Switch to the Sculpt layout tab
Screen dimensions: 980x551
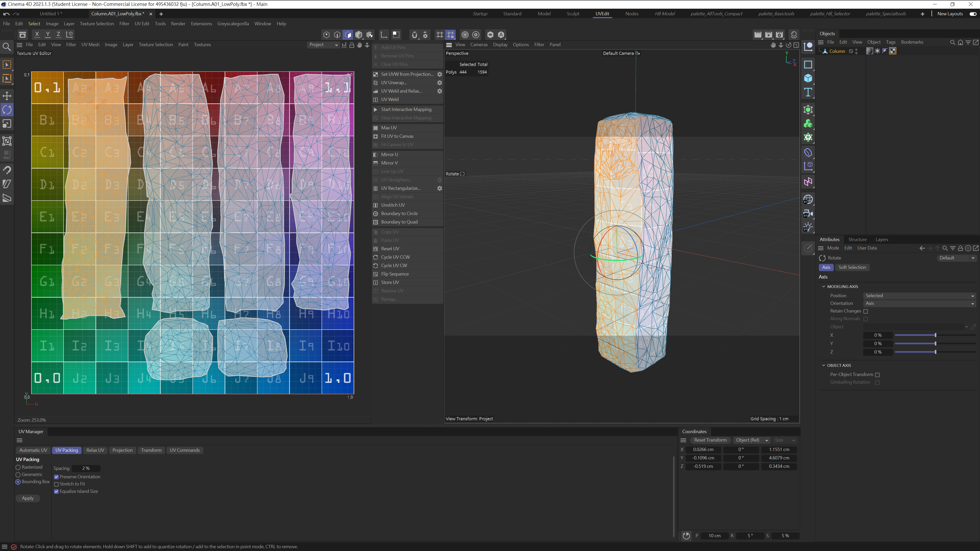tap(572, 14)
